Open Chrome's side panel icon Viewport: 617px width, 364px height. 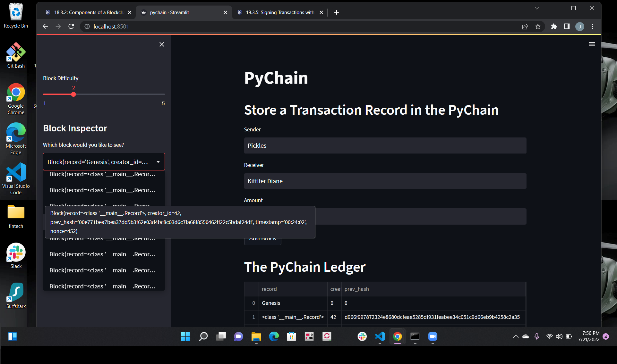[x=566, y=27]
